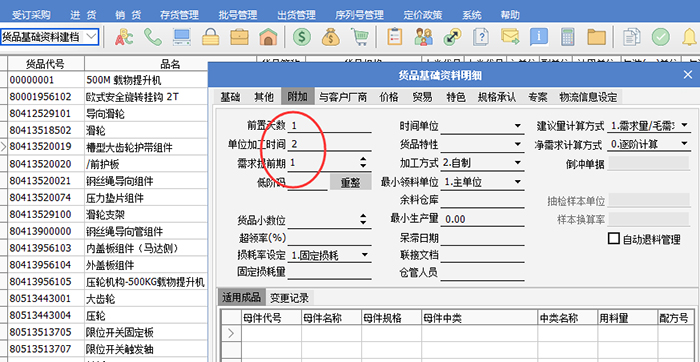Open the 帮助 menu
This screenshot has height=362, width=700.
pos(510,15)
